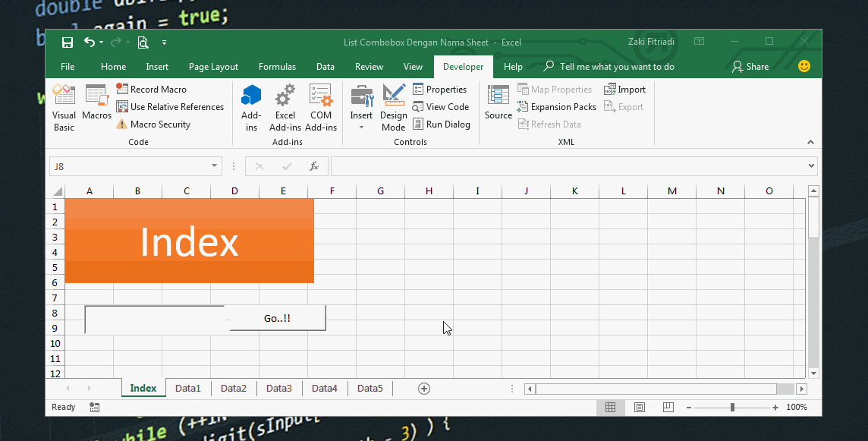Open the Properties pane from Controls group
The height and width of the screenshot is (441, 868).
[441, 89]
